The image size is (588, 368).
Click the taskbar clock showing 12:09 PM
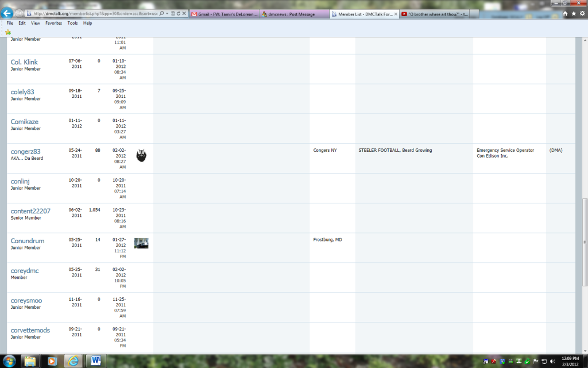570,361
